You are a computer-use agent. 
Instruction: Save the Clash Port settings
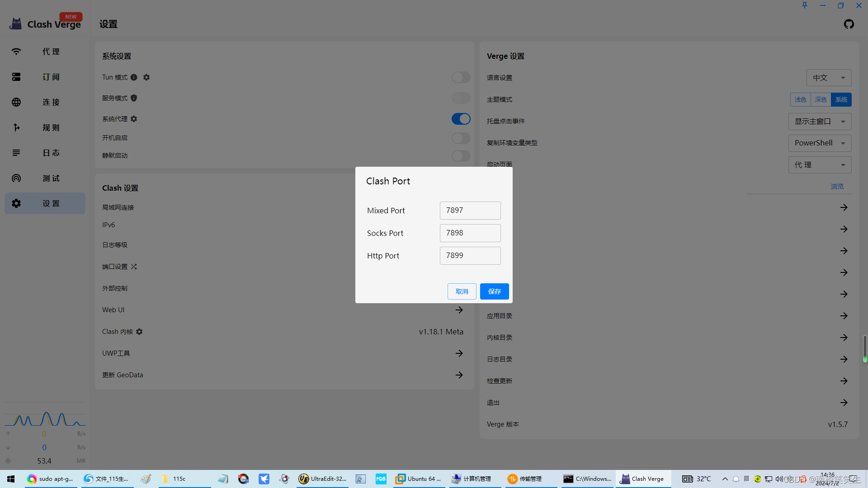click(494, 291)
